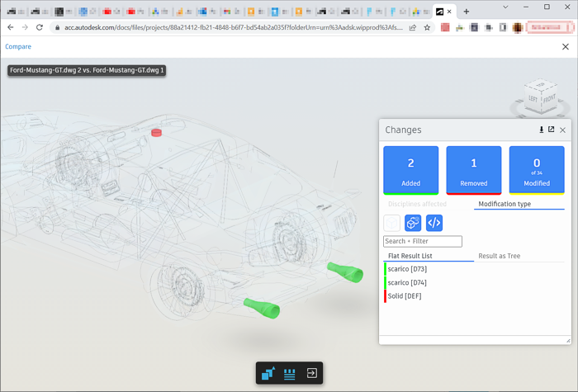Click the upper green added exhaust pipe
The image size is (578, 392).
pyautogui.click(x=345, y=272)
